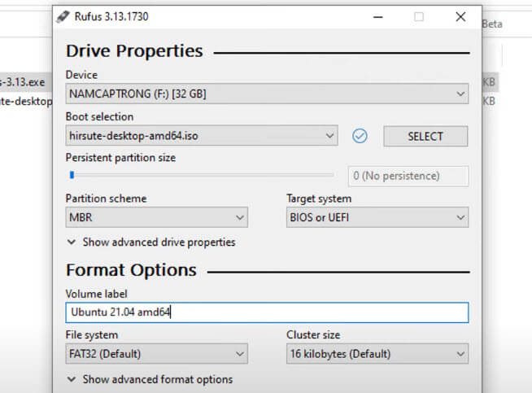
Task: Click the Rufus 3.13.1730 title text
Action: click(111, 16)
